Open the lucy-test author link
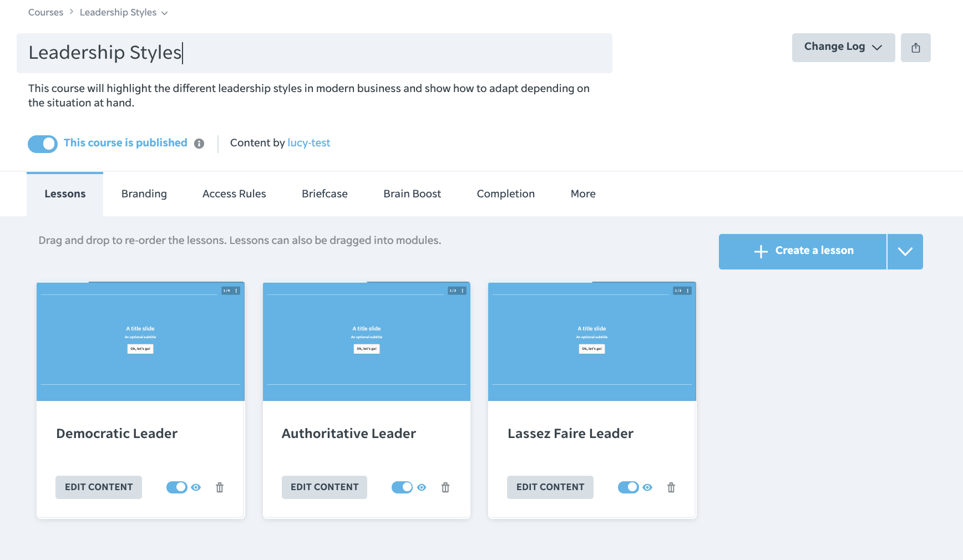Screen dimensions: 963x560 coord(308,143)
